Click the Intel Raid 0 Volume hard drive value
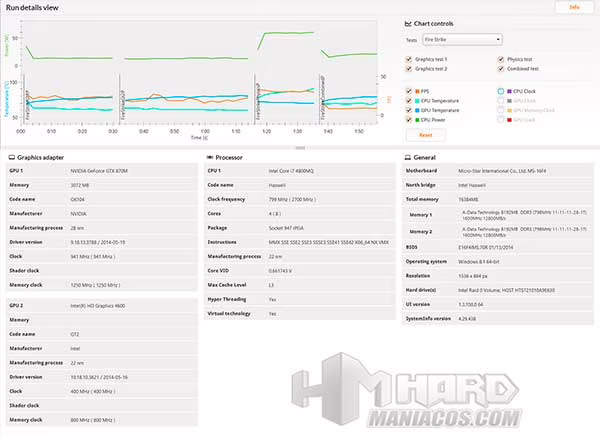 [x=506, y=290]
